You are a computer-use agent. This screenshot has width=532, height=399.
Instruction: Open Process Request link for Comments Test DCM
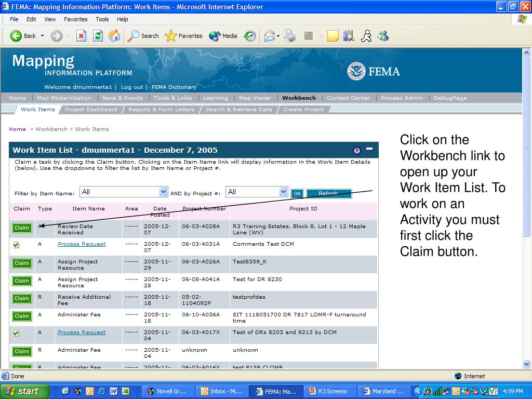(82, 244)
